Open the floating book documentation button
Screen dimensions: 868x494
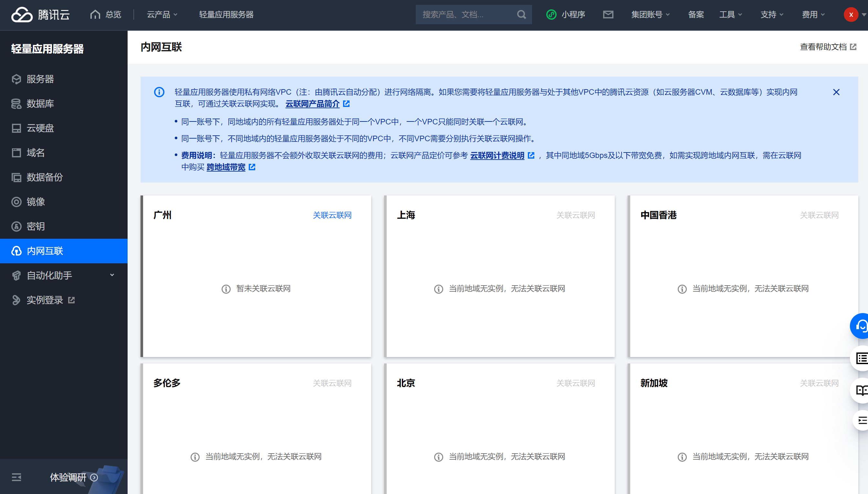[860, 391]
